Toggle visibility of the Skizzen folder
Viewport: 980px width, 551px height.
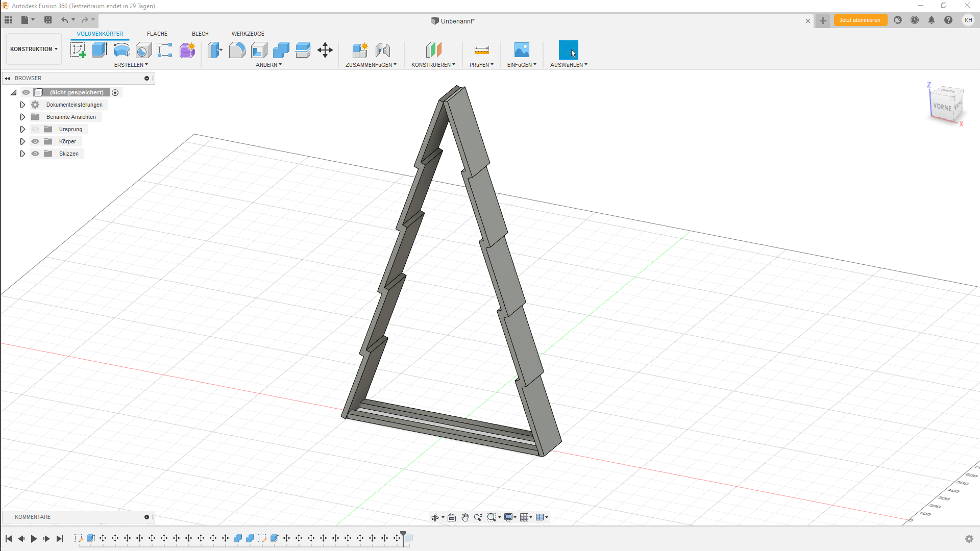35,154
